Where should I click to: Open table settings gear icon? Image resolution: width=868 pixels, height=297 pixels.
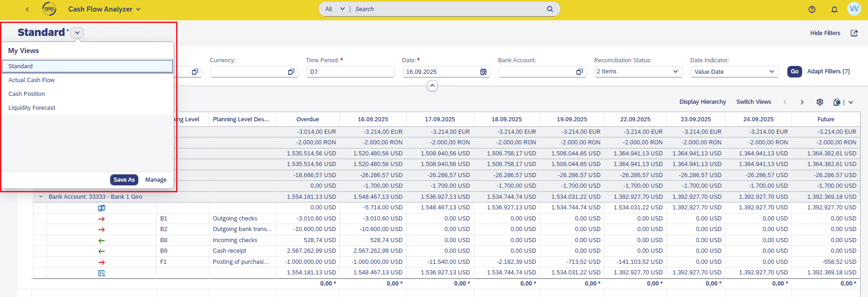point(819,102)
